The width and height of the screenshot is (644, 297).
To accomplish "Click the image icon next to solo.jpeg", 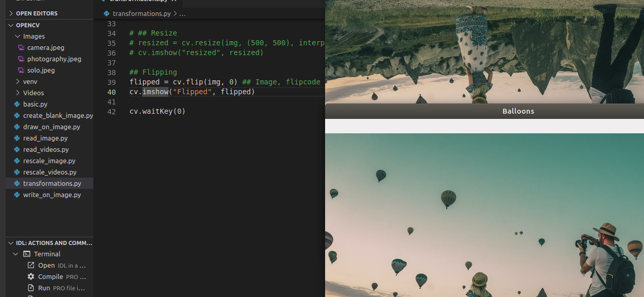I will 21,70.
